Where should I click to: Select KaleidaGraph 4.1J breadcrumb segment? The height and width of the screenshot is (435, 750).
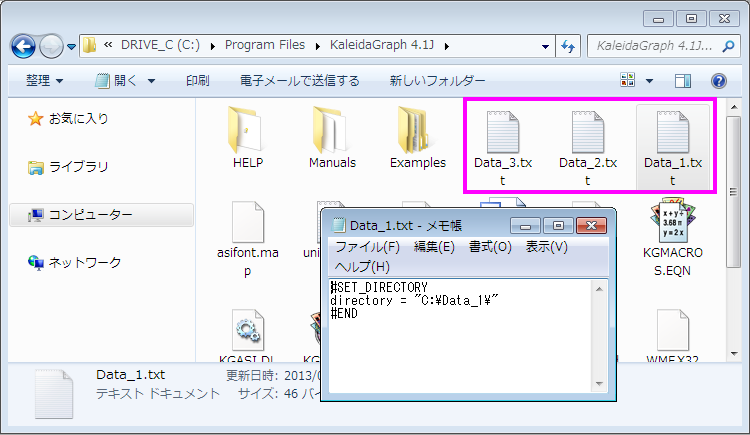point(382,45)
